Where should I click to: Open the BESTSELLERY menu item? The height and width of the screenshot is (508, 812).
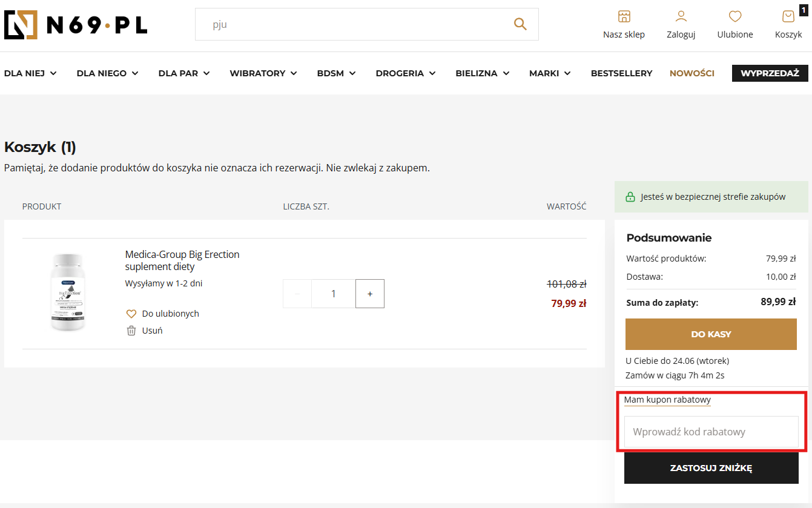pos(621,73)
